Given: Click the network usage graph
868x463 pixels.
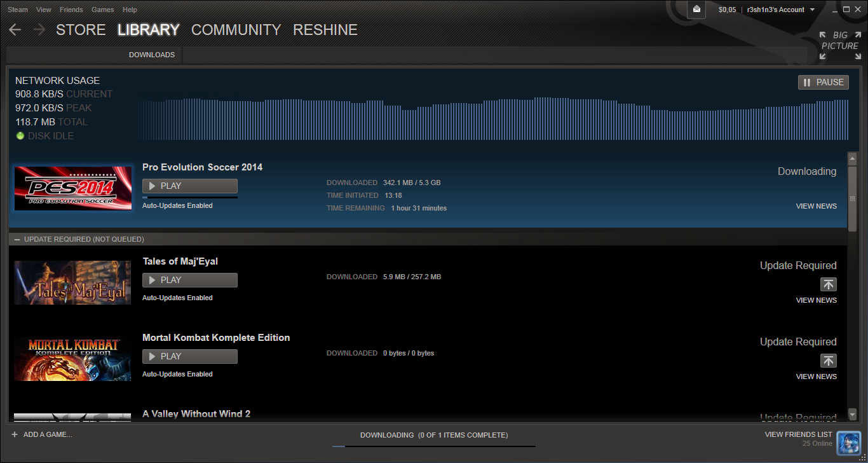Looking at the screenshot, I should (493, 118).
